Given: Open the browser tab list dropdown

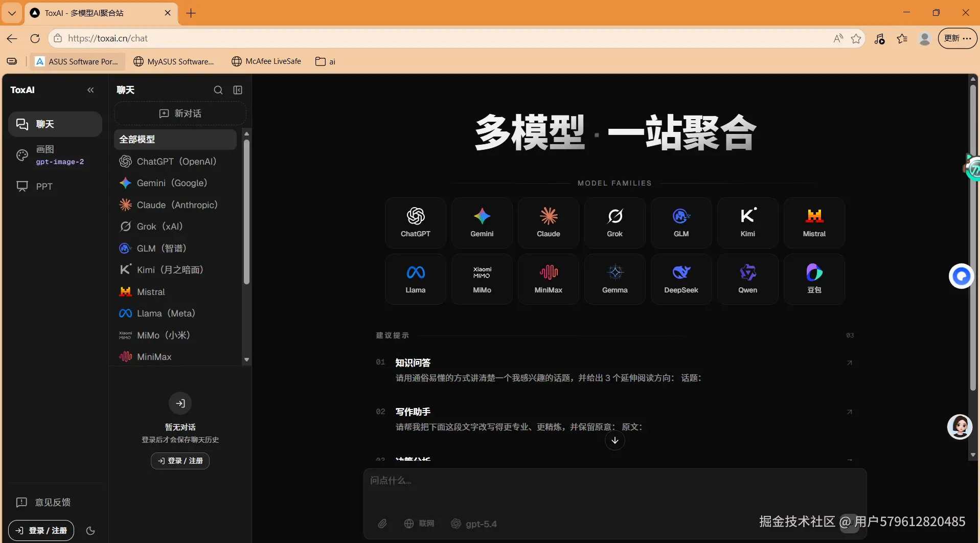Looking at the screenshot, I should 12,13.
